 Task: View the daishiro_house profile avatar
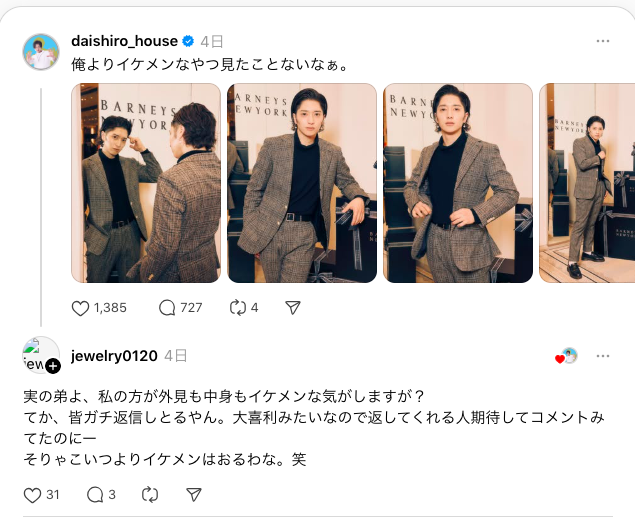(41, 52)
